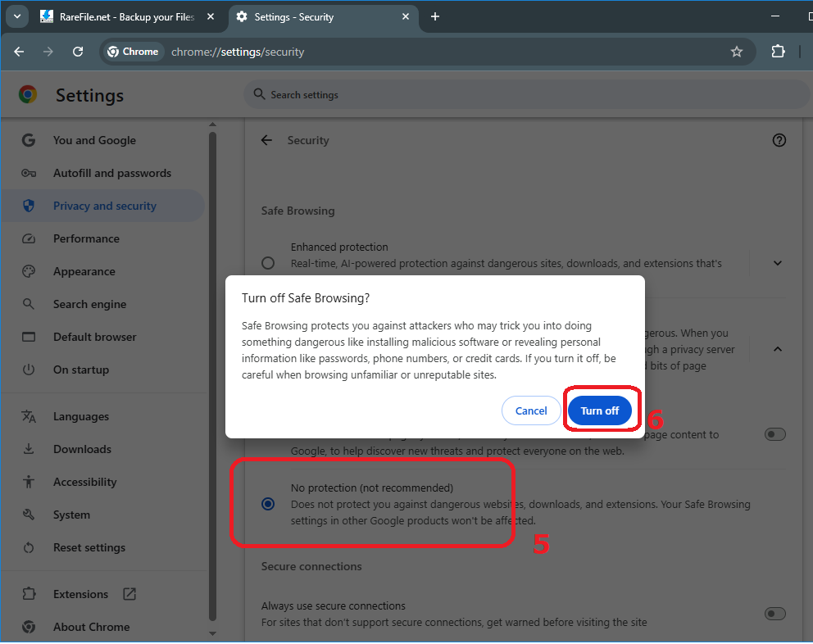813x644 pixels.
Task: Expand the Enhanced protection details chevron
Action: tap(777, 263)
